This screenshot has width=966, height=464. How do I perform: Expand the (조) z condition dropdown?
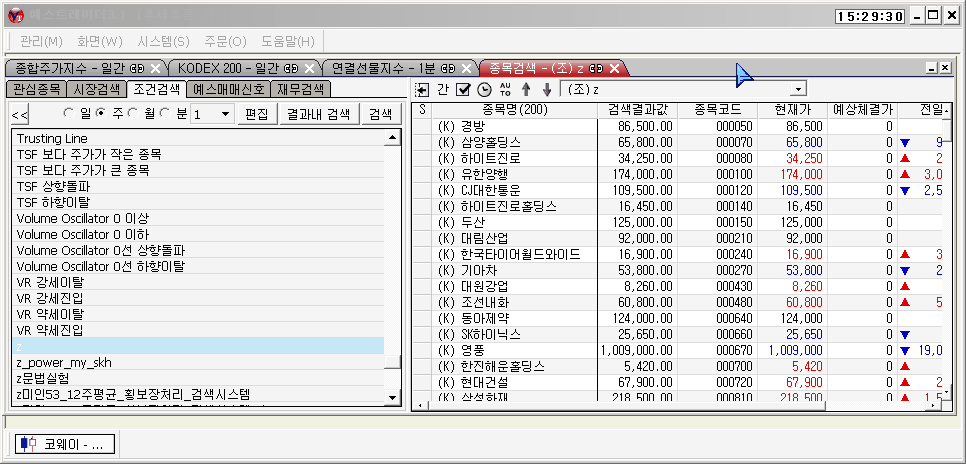(796, 90)
